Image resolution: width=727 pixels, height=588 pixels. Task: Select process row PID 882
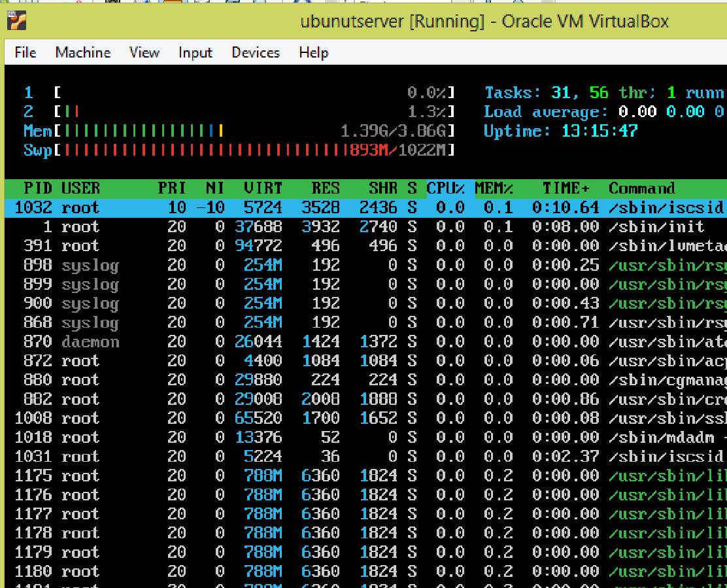(x=366, y=399)
